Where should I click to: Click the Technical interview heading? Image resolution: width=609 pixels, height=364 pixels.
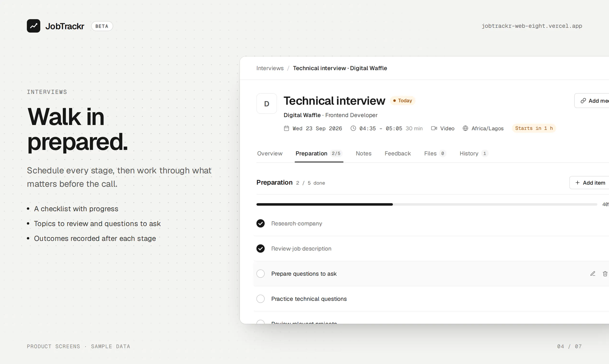[x=334, y=101]
